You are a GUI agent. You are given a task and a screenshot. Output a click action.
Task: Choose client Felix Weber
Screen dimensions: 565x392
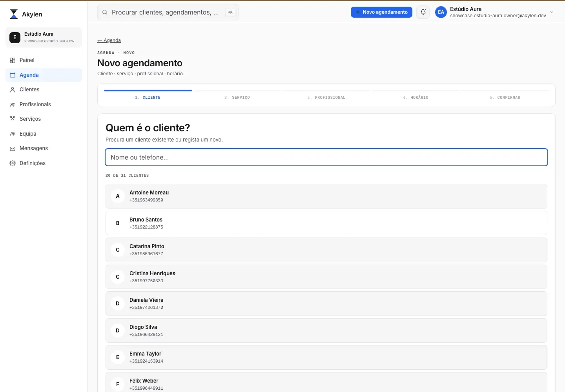pos(326,382)
